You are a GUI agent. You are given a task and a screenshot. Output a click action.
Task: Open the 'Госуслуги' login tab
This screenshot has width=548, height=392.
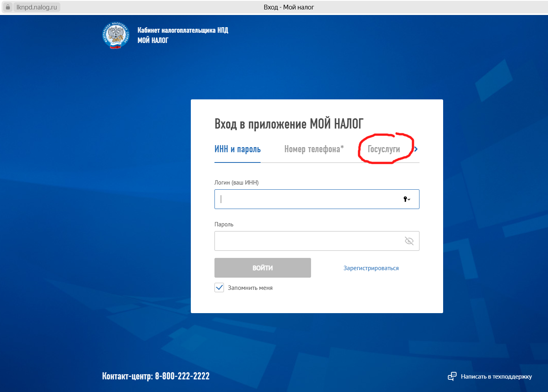[384, 149]
